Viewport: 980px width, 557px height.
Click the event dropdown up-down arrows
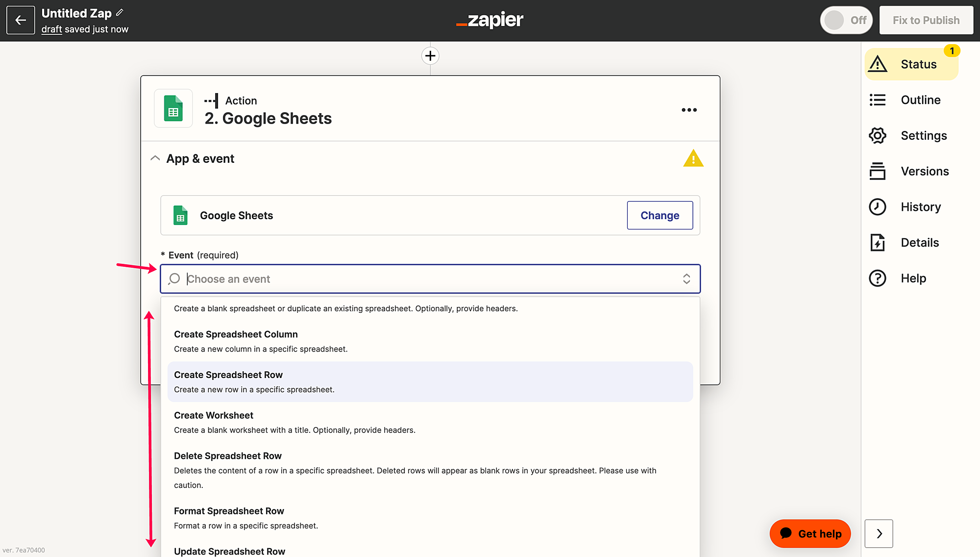point(686,279)
